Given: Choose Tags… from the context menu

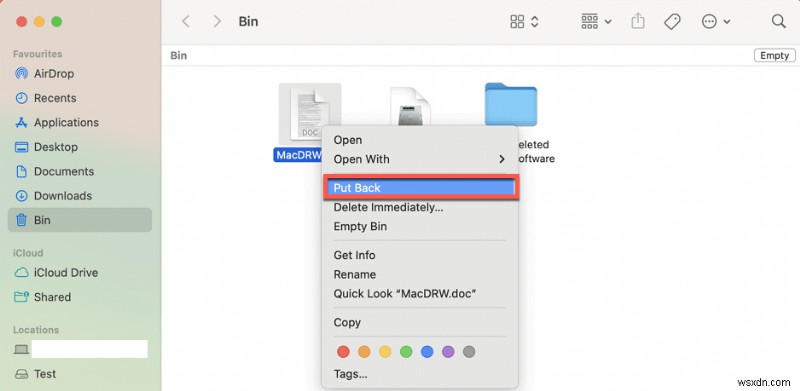Looking at the screenshot, I should click(419, 374).
